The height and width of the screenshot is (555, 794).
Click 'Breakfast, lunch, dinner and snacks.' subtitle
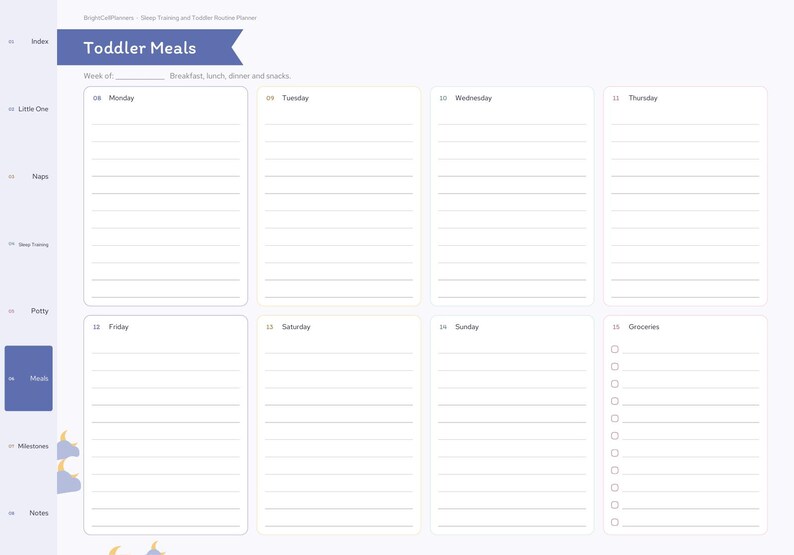[230, 76]
